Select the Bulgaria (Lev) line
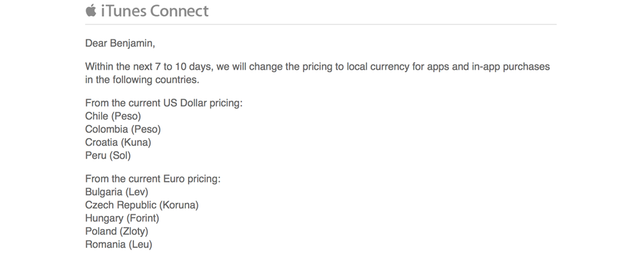 [x=117, y=192]
